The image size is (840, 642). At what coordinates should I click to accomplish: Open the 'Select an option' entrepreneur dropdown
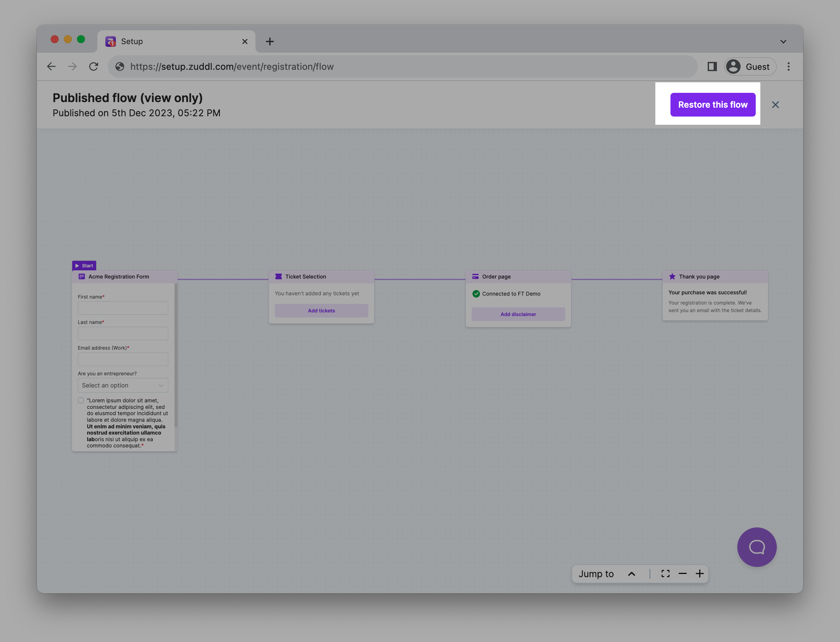[x=123, y=385]
